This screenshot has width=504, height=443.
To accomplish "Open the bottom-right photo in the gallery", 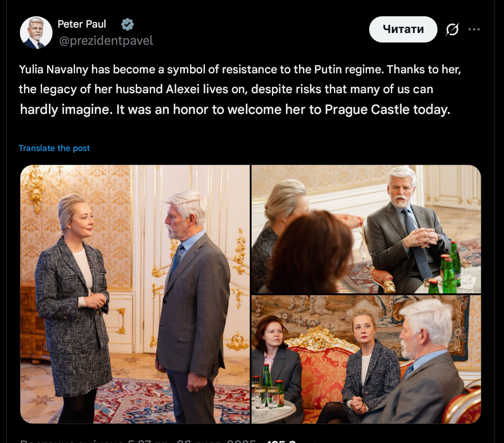I will tap(366, 359).
